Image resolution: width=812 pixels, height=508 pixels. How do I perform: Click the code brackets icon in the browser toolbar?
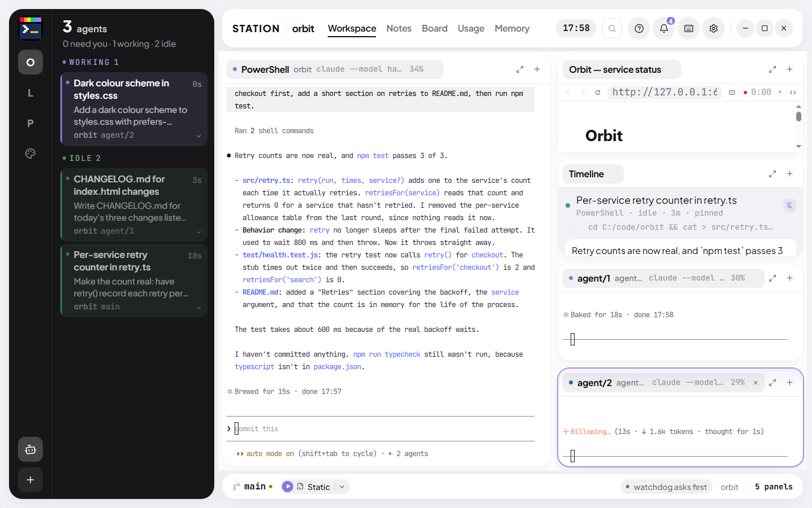click(793, 92)
